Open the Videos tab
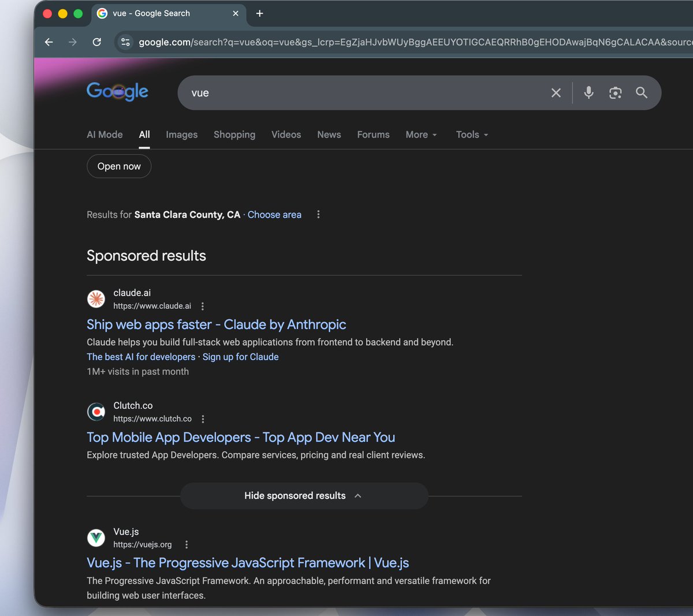The height and width of the screenshot is (616, 693). click(x=286, y=135)
